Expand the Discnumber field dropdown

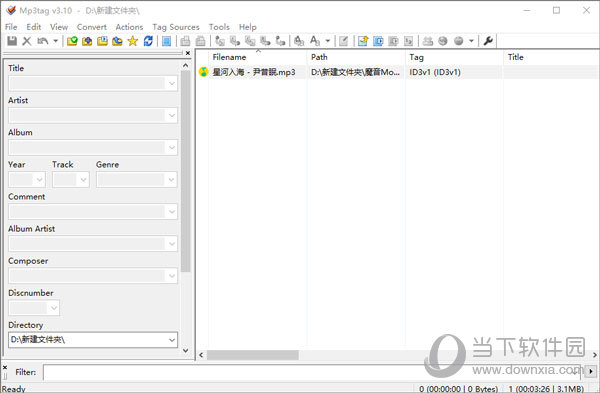click(54, 308)
